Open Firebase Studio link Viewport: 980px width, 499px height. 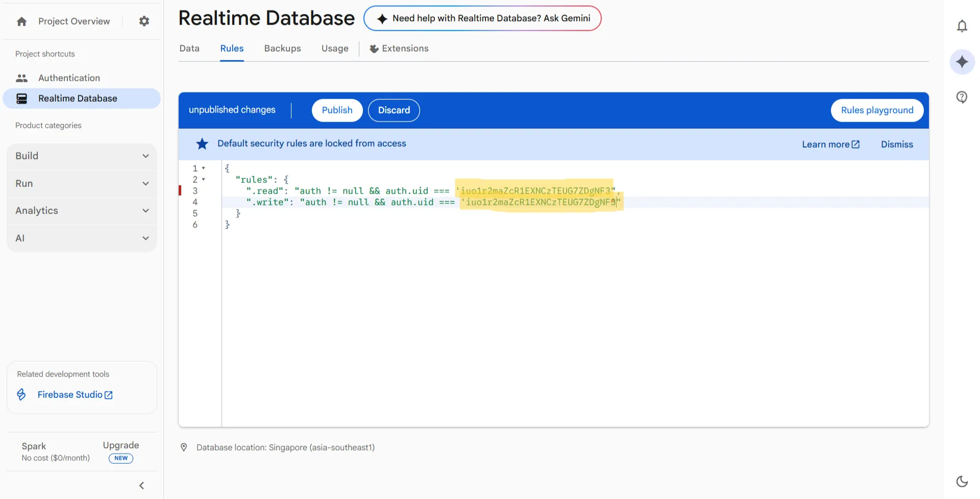pyautogui.click(x=75, y=395)
